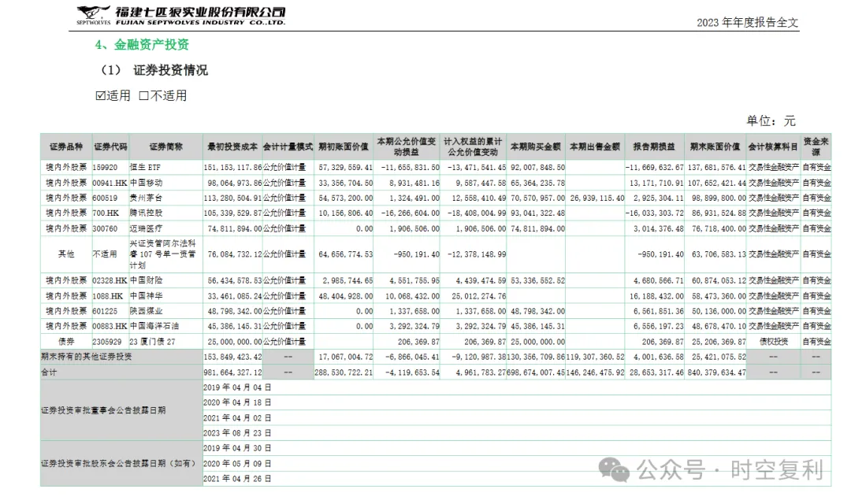
Task: Click the date 2023 年 08 月 23 日
Action: pyautogui.click(x=237, y=433)
